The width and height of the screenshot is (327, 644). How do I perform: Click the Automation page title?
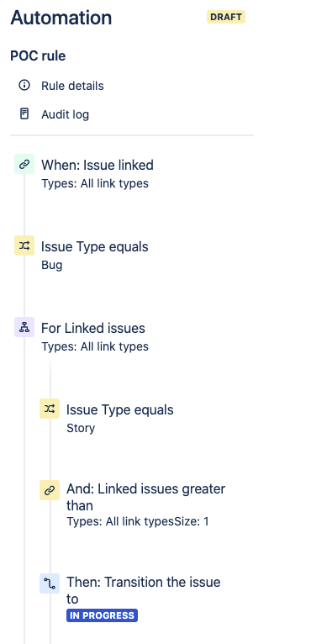pyautogui.click(x=61, y=18)
